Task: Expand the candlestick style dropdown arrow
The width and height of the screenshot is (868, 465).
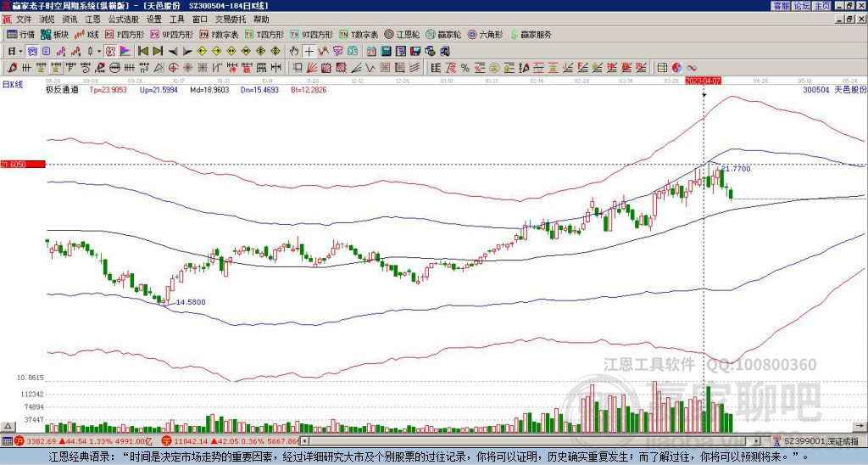Action: (99, 51)
